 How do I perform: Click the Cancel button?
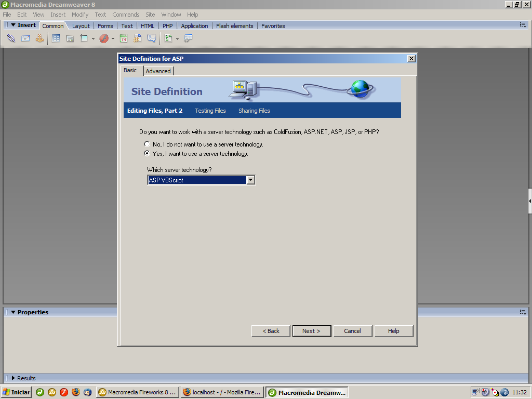pyautogui.click(x=353, y=331)
